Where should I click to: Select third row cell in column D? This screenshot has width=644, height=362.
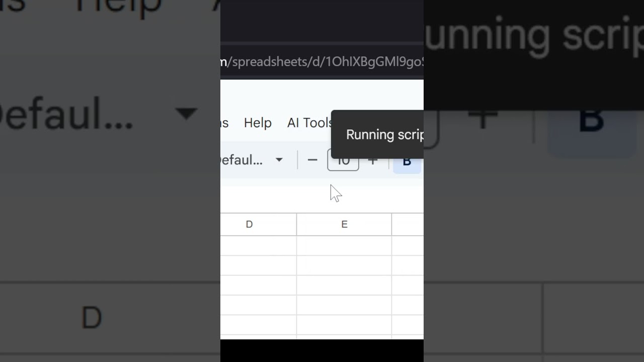(258, 285)
